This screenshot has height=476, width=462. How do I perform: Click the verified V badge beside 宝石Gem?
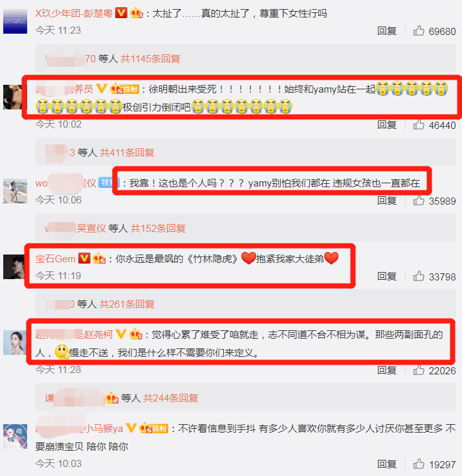click(x=84, y=258)
